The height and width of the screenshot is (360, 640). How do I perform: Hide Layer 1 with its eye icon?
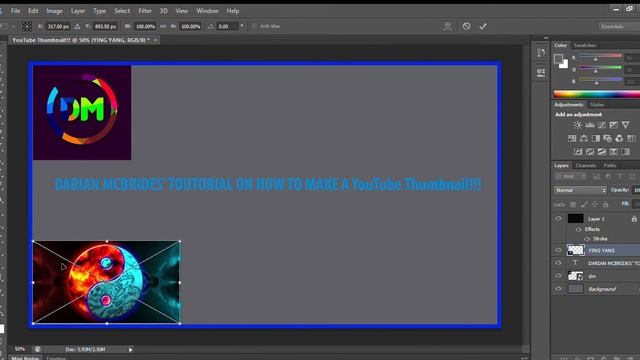pos(558,219)
